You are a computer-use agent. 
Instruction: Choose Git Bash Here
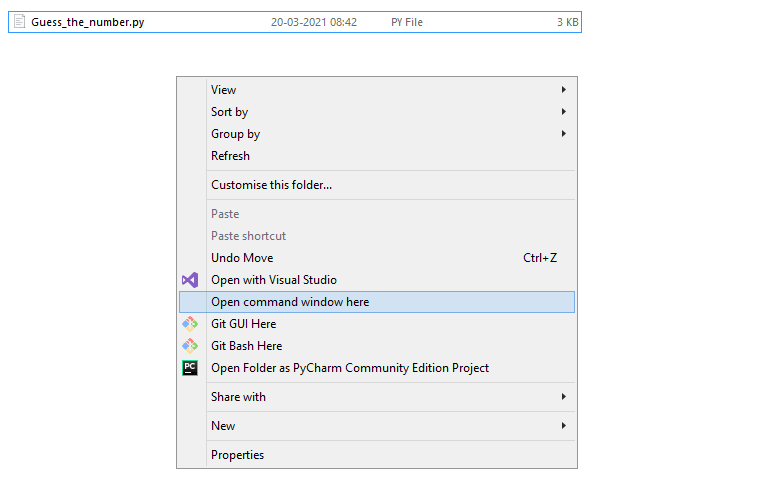pos(377,346)
